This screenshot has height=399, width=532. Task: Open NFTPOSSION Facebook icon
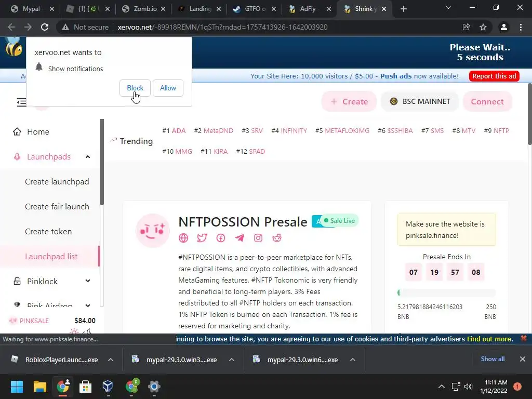220,238
